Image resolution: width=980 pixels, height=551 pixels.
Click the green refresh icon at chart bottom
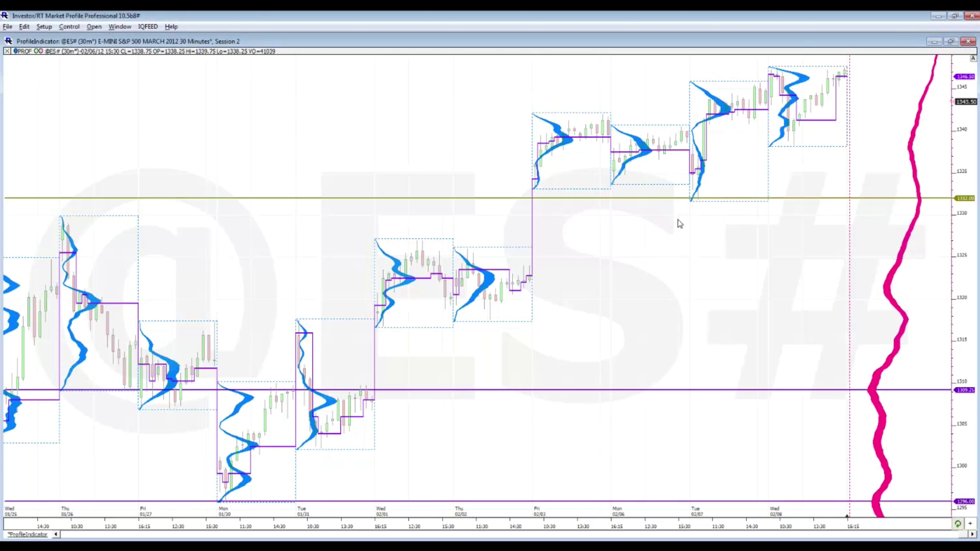tap(958, 524)
